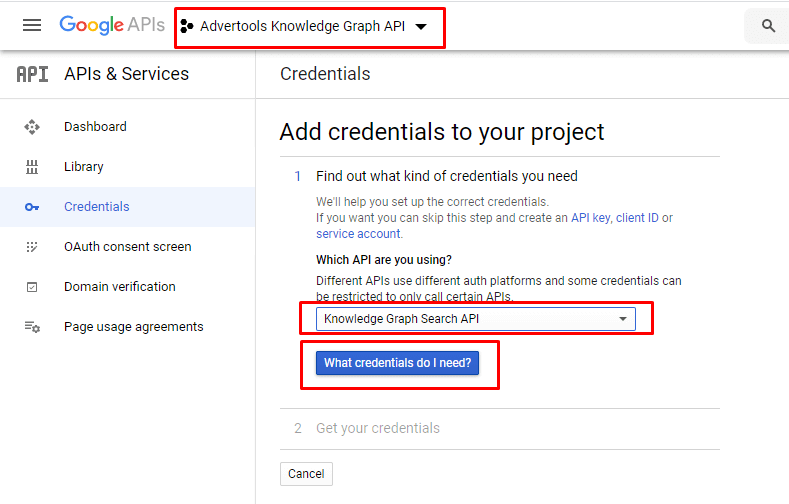The image size is (789, 504).
Task: Click Add credentials to your project heading
Action: (442, 132)
